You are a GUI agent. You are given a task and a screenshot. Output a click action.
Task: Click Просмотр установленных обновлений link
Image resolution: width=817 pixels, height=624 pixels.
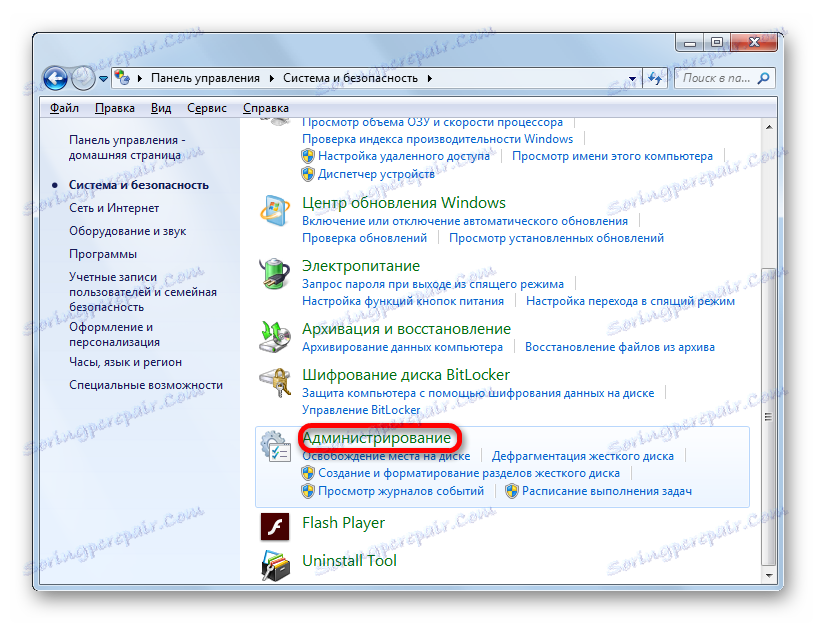click(x=556, y=238)
